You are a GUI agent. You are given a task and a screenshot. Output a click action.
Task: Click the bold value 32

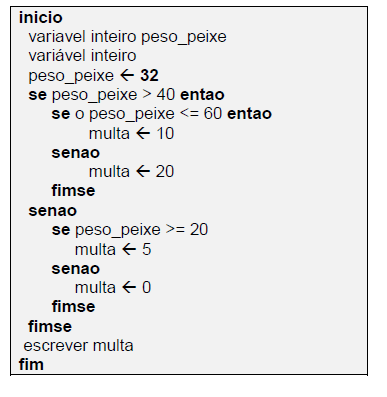coord(149,76)
